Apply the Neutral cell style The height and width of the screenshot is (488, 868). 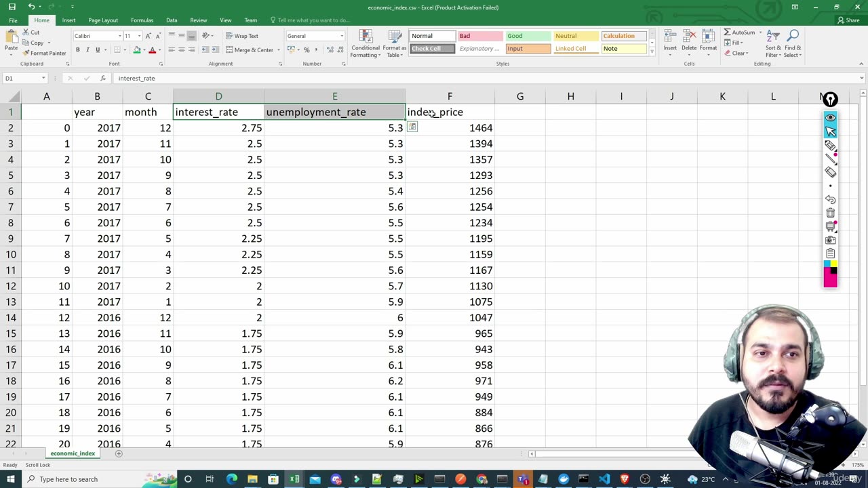576,36
